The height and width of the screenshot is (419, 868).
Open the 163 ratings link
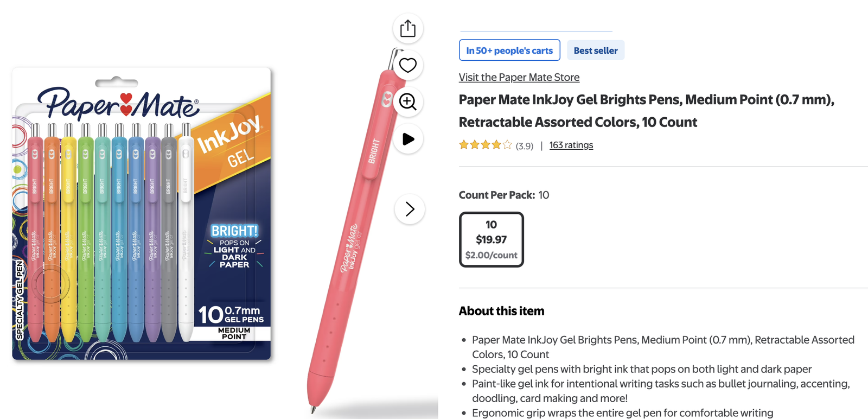click(571, 145)
